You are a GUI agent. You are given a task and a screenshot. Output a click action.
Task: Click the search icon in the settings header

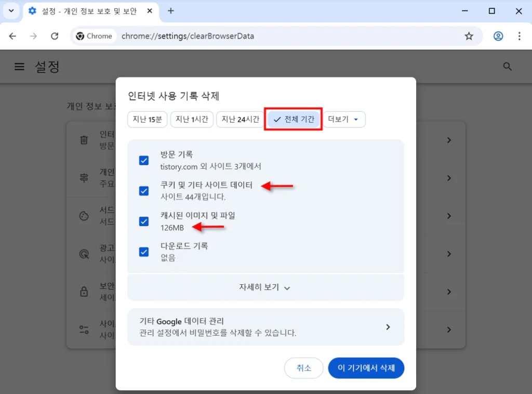[x=507, y=67]
